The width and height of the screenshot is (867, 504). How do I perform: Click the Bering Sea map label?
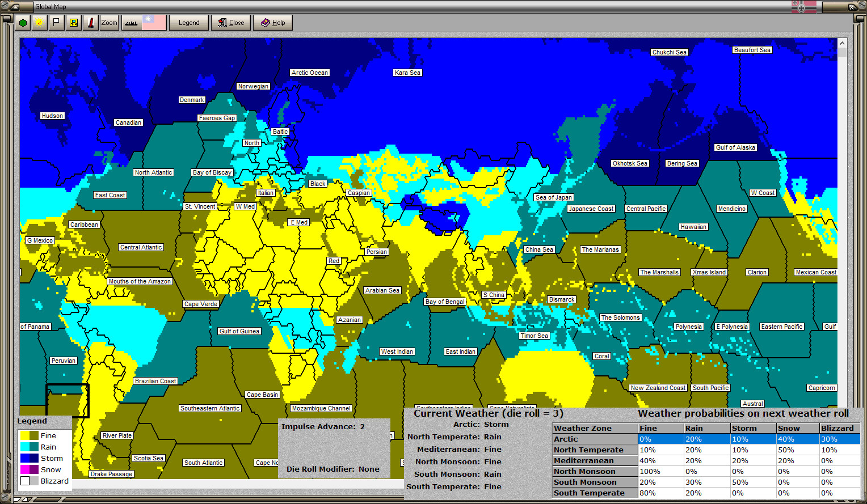pyautogui.click(x=682, y=163)
